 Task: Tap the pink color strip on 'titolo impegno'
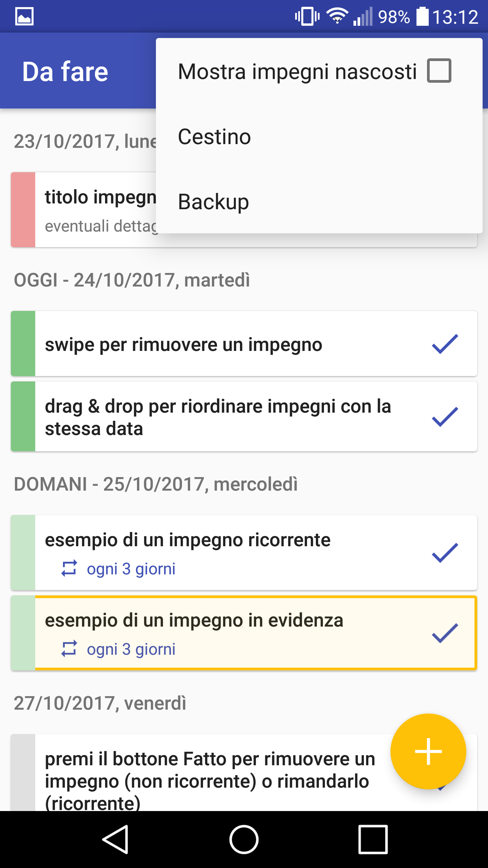click(x=23, y=210)
